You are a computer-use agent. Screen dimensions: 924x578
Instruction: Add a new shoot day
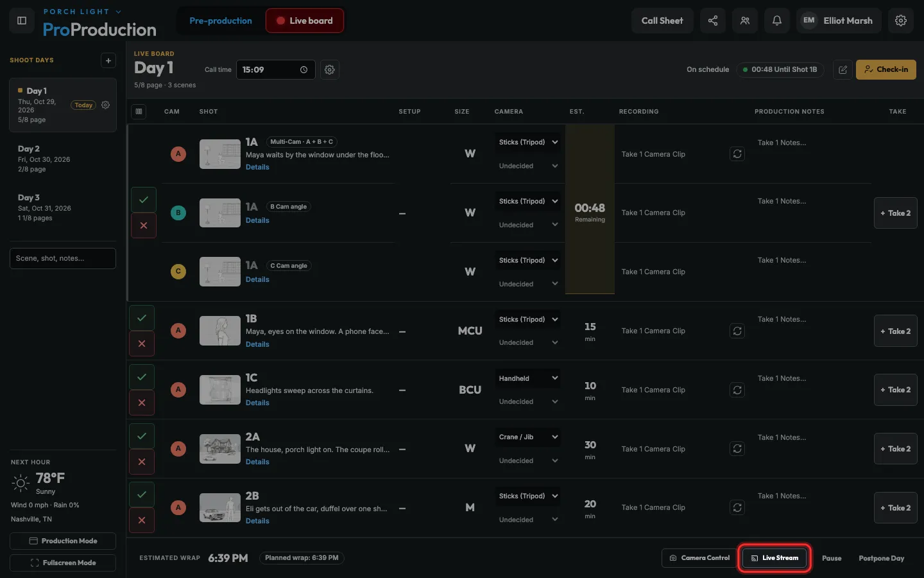click(x=108, y=60)
